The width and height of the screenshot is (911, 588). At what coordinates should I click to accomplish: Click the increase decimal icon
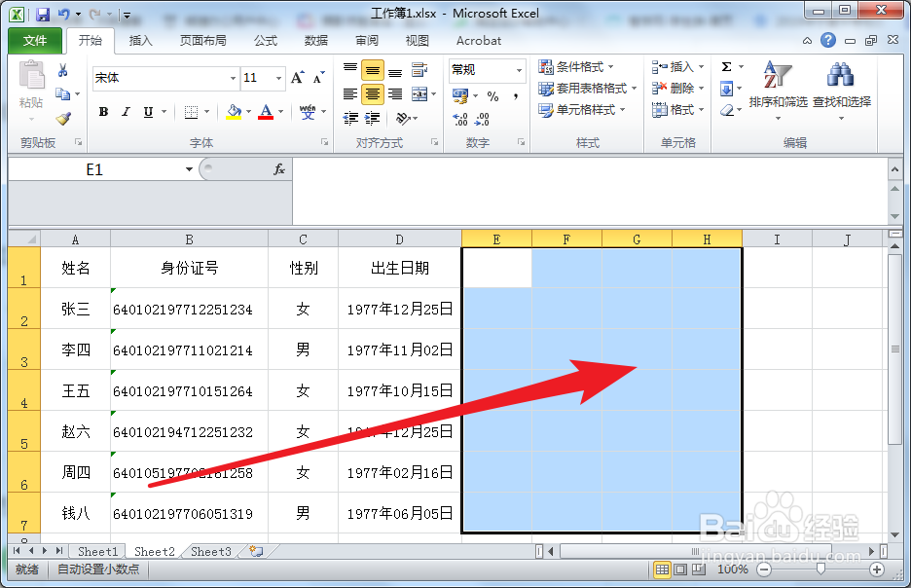click(460, 119)
